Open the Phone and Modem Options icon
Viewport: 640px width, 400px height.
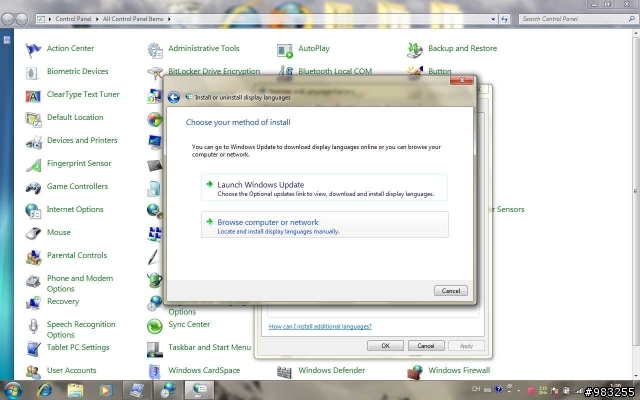[x=33, y=281]
